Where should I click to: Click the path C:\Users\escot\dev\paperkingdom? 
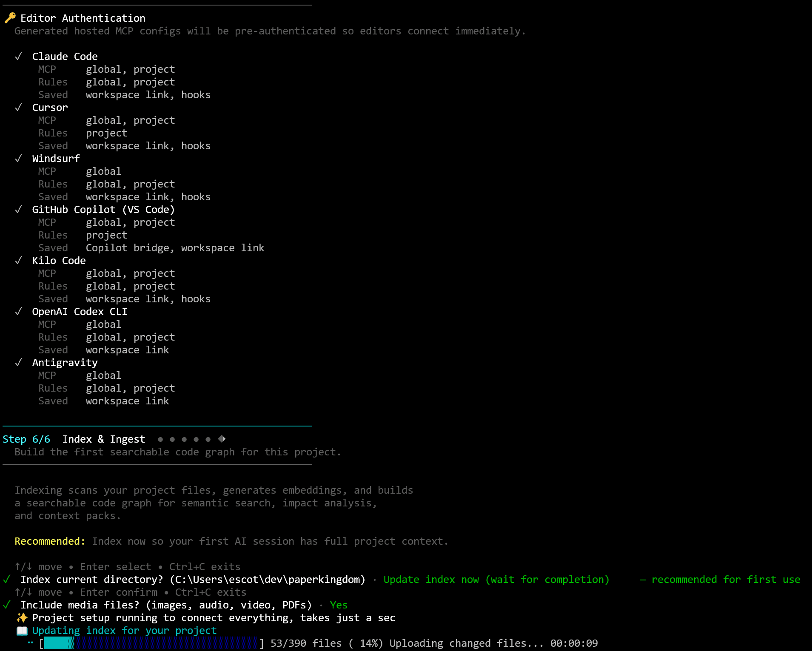click(268, 580)
